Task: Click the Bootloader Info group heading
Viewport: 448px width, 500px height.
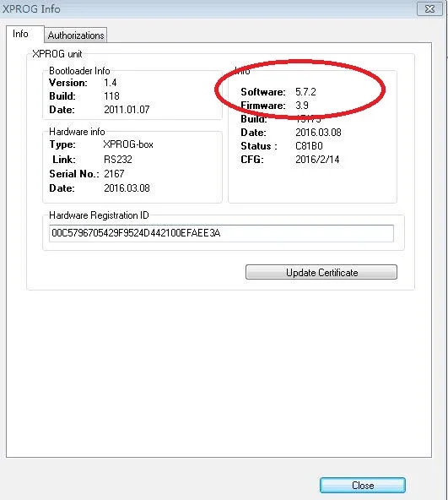Action: tap(79, 70)
